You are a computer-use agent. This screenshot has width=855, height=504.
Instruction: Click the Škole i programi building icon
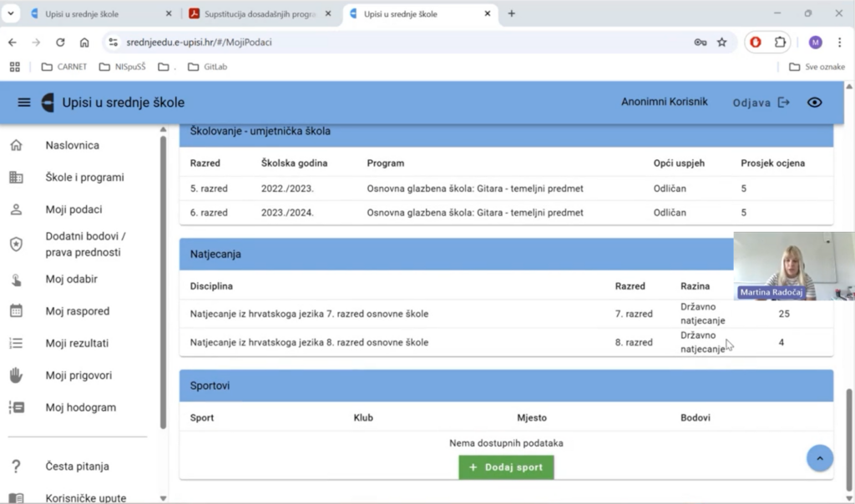click(16, 178)
